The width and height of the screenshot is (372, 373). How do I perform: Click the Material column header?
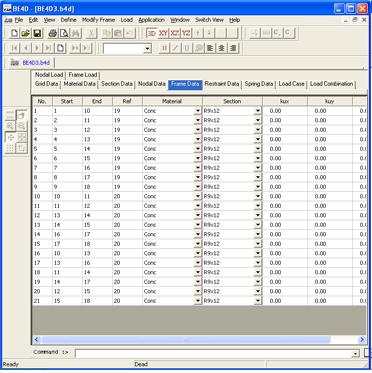tap(172, 101)
